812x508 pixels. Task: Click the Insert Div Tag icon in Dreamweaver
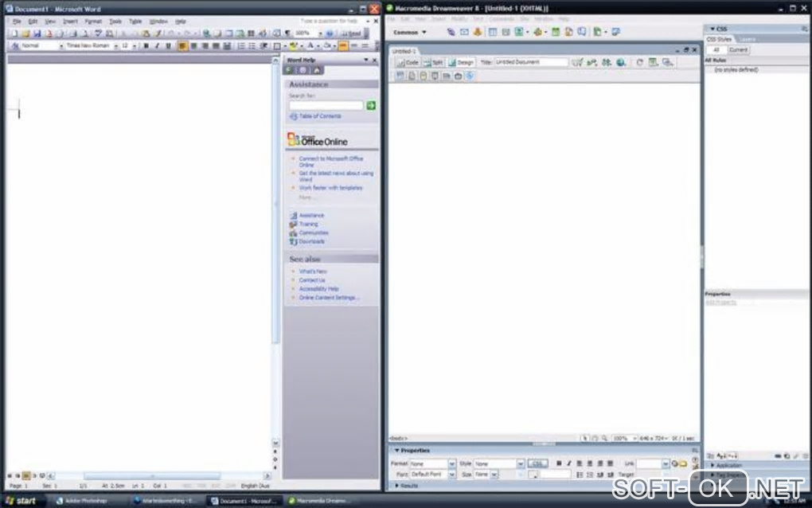point(506,32)
